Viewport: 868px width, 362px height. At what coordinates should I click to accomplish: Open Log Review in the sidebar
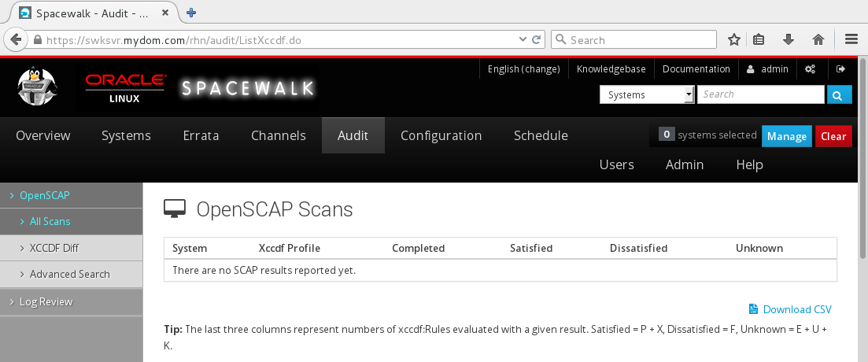tap(71, 301)
